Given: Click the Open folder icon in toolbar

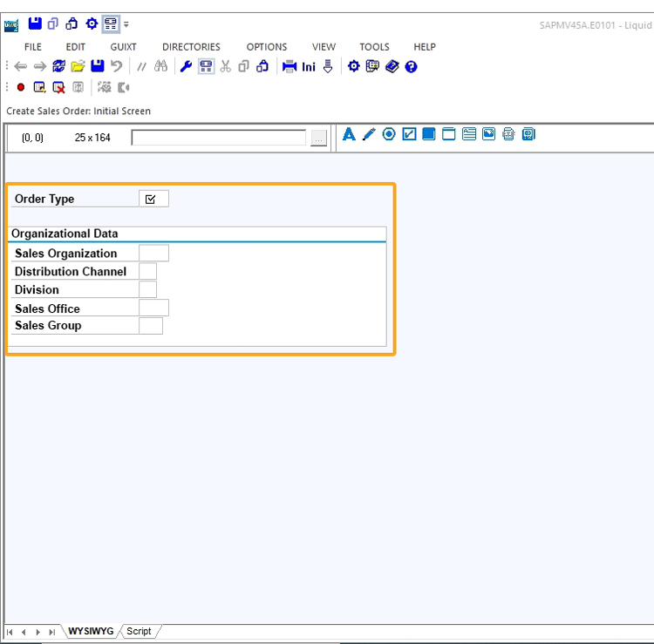Looking at the screenshot, I should pos(78,66).
